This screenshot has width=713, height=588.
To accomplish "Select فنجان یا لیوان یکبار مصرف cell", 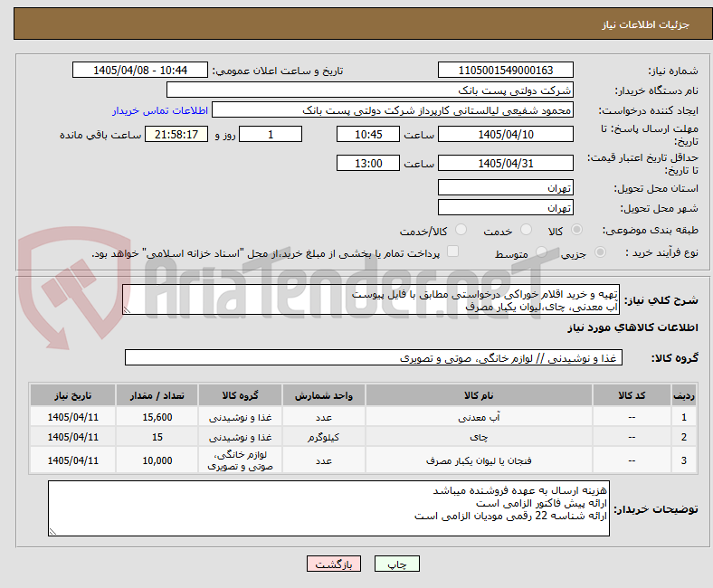I will (479, 460).
